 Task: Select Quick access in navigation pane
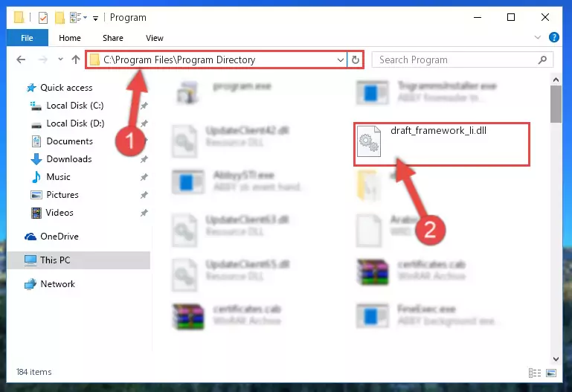[x=66, y=88]
